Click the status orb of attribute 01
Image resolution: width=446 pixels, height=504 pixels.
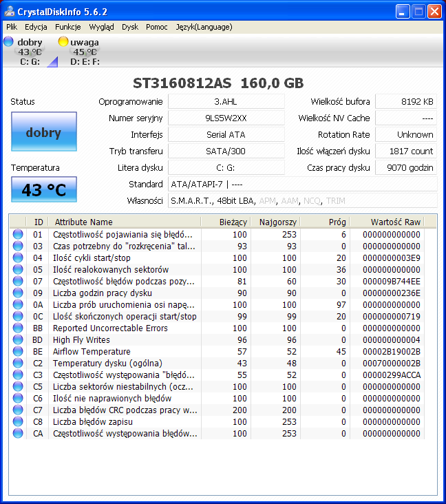(18, 234)
